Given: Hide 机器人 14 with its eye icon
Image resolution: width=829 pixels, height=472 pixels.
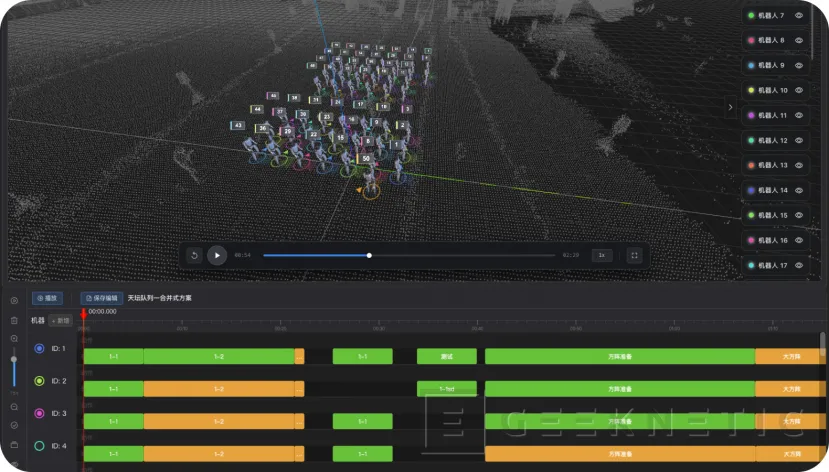Looking at the screenshot, I should click(x=799, y=190).
